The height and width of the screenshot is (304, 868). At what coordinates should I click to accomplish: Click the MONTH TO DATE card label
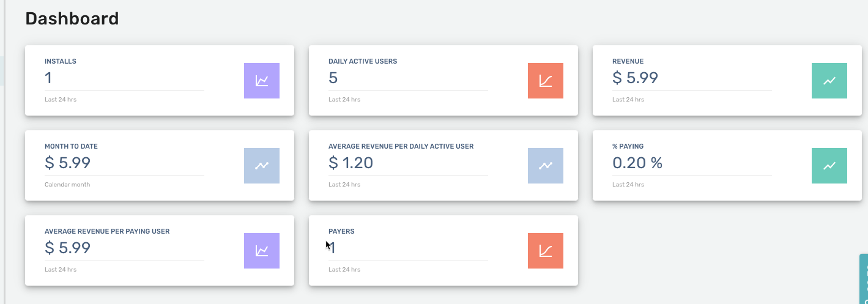pos(71,146)
